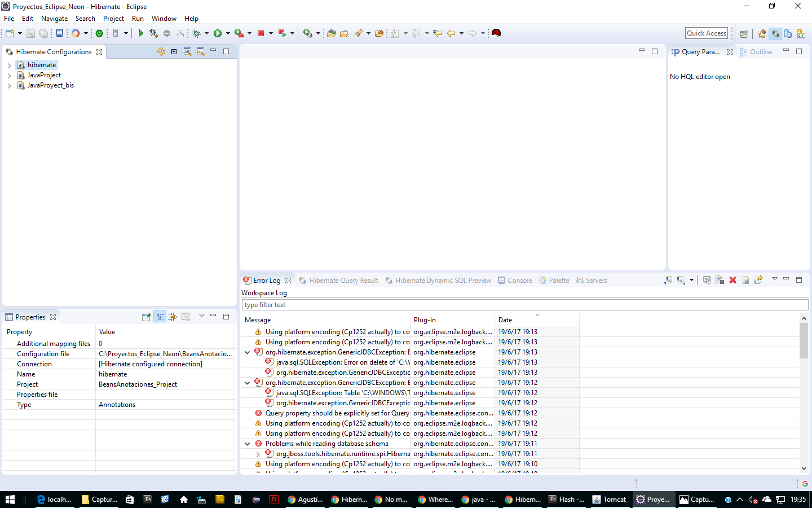Viewport: 812px width, 508px height.
Task: Click the Back navigation yellow arrow
Action: click(451, 33)
